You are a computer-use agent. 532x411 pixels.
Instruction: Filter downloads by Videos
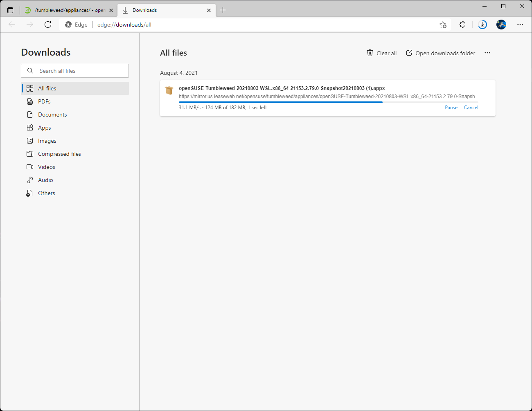point(75,167)
